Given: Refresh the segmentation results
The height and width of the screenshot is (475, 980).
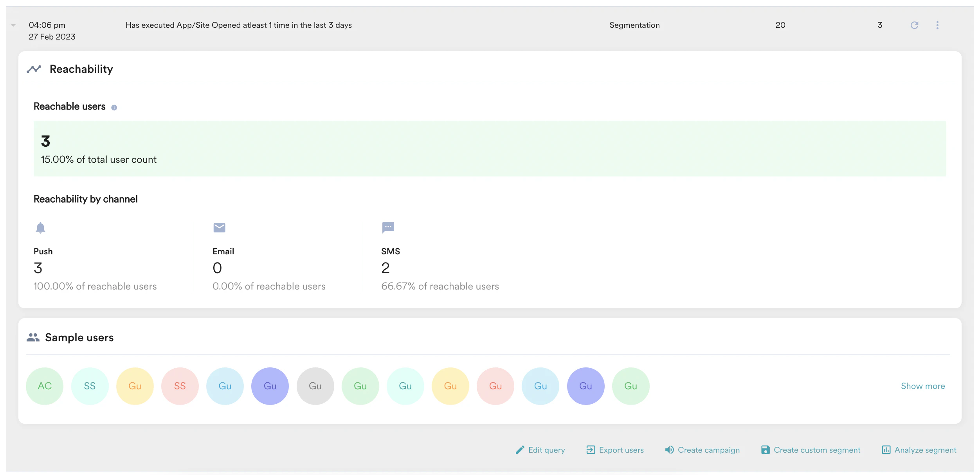Looking at the screenshot, I should coord(915,25).
